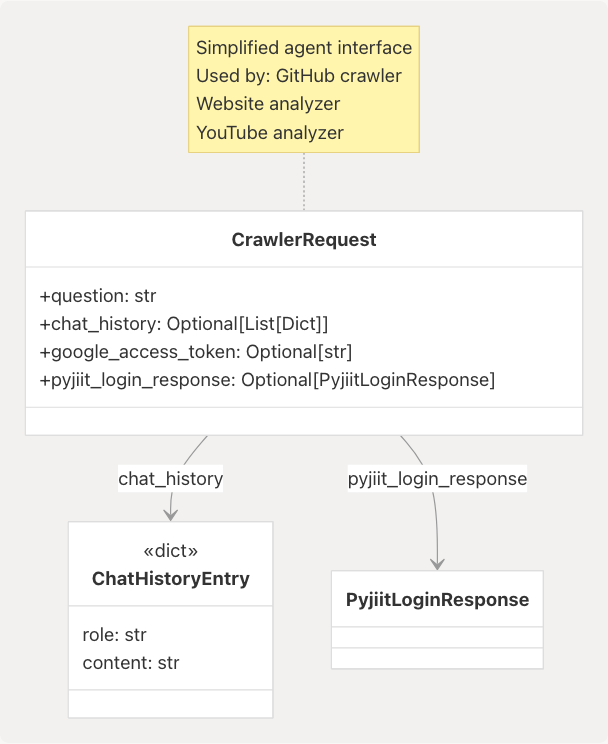Select the PyjiitLoginResponse class title
This screenshot has width=608, height=744.
point(437,600)
